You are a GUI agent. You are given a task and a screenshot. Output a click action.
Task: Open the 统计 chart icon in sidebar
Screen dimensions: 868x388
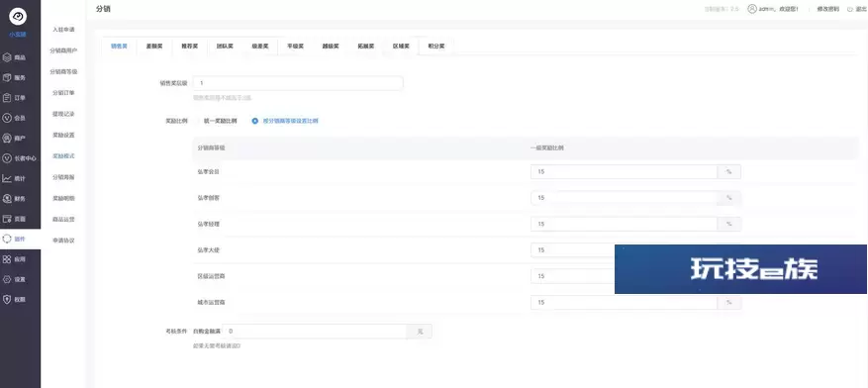tap(7, 178)
